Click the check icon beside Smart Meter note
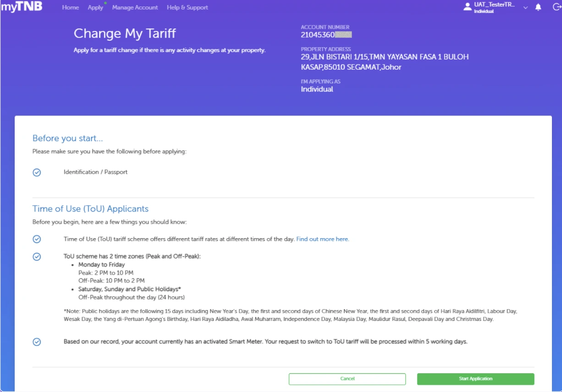The image size is (562, 392). tap(37, 342)
